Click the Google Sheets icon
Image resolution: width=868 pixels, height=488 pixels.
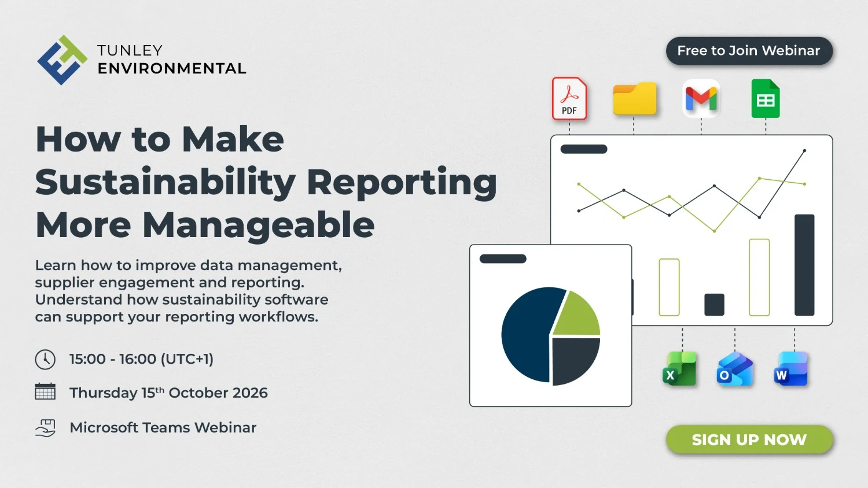tap(766, 98)
